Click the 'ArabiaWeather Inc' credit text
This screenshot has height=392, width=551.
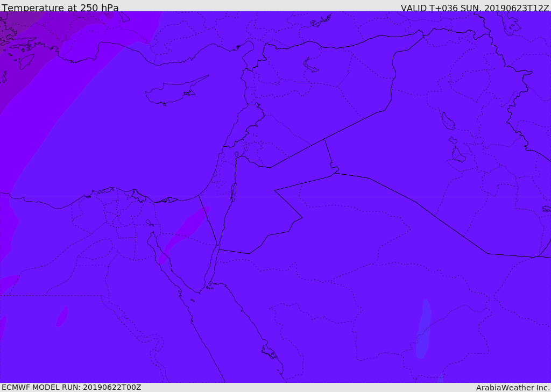(513, 388)
